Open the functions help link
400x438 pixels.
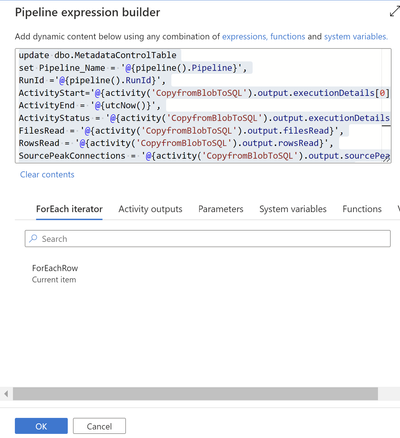pyautogui.click(x=287, y=36)
